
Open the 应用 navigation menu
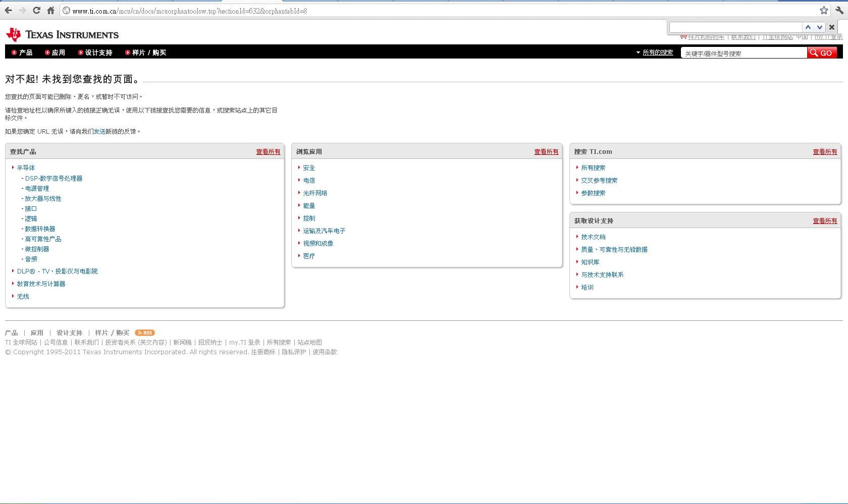(55, 52)
